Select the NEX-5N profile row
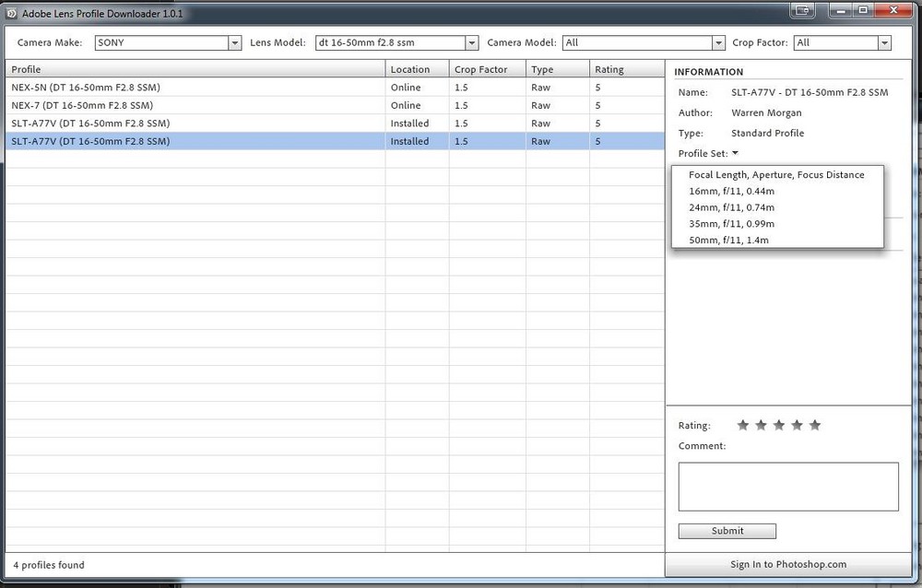This screenshot has width=922, height=588. (336, 87)
